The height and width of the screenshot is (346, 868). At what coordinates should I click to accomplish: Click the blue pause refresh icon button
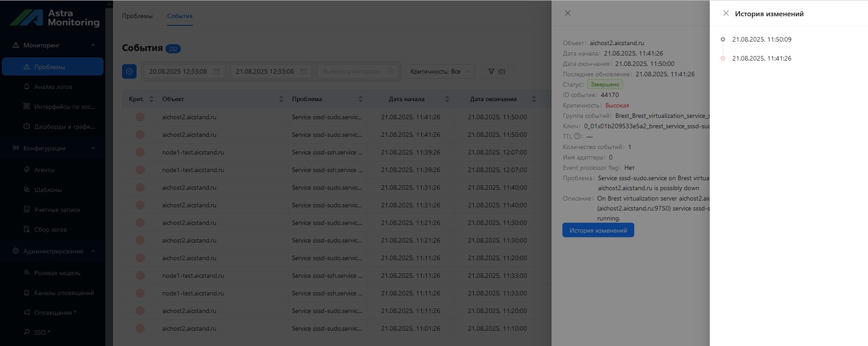[x=129, y=71]
